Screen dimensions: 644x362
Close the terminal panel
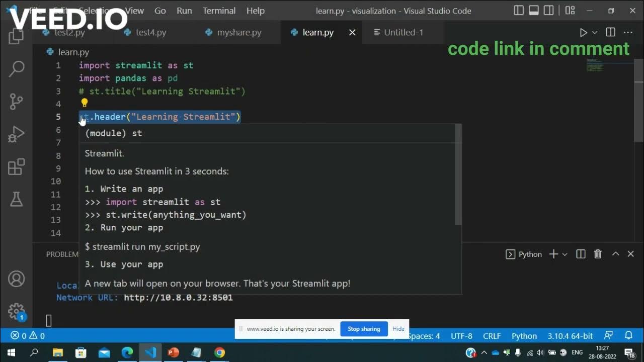[630, 254]
